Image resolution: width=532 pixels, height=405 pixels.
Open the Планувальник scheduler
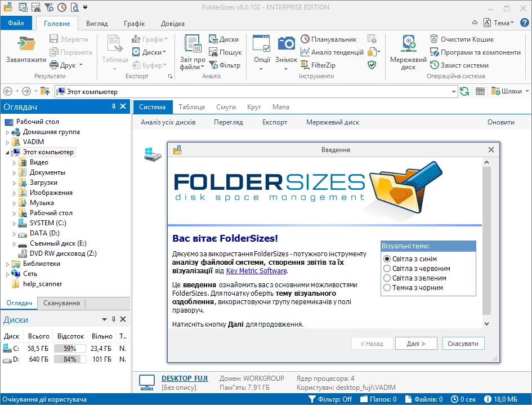coord(328,39)
